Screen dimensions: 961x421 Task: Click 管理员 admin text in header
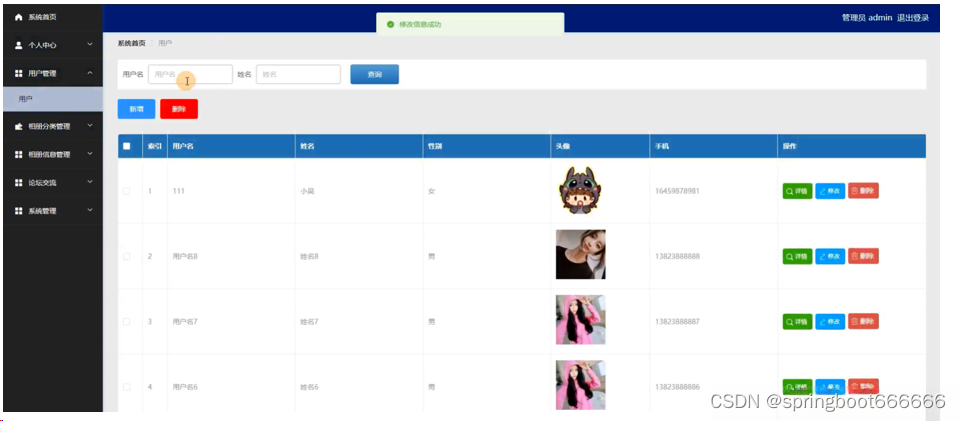click(x=867, y=18)
